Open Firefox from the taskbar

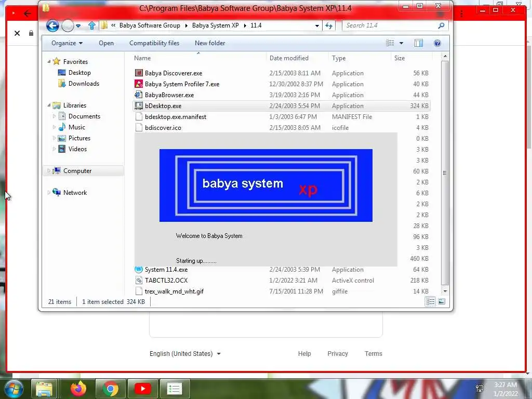[x=78, y=389]
